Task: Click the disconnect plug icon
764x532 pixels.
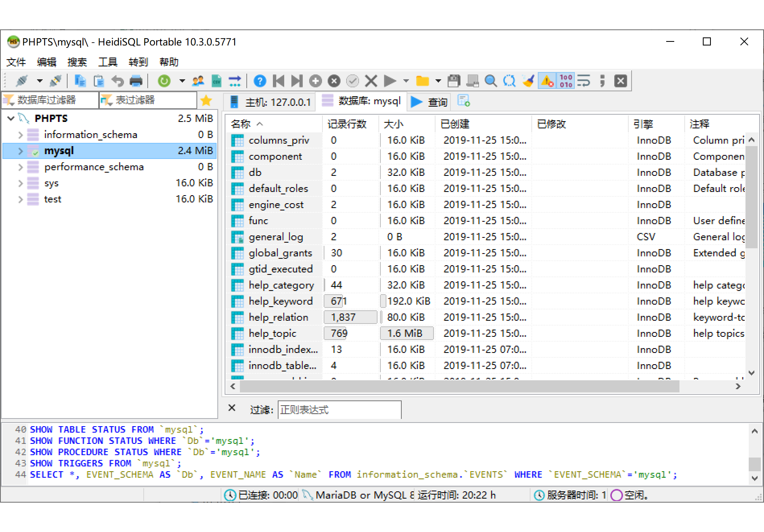Action: [x=55, y=81]
